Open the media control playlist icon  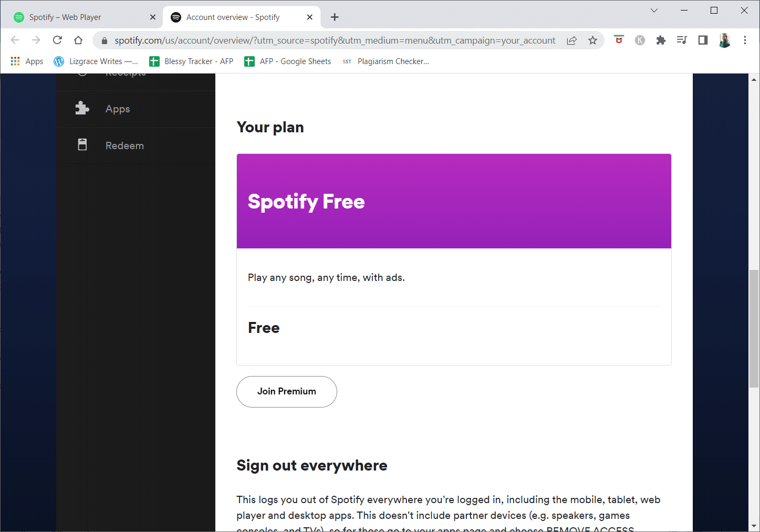[x=682, y=40]
